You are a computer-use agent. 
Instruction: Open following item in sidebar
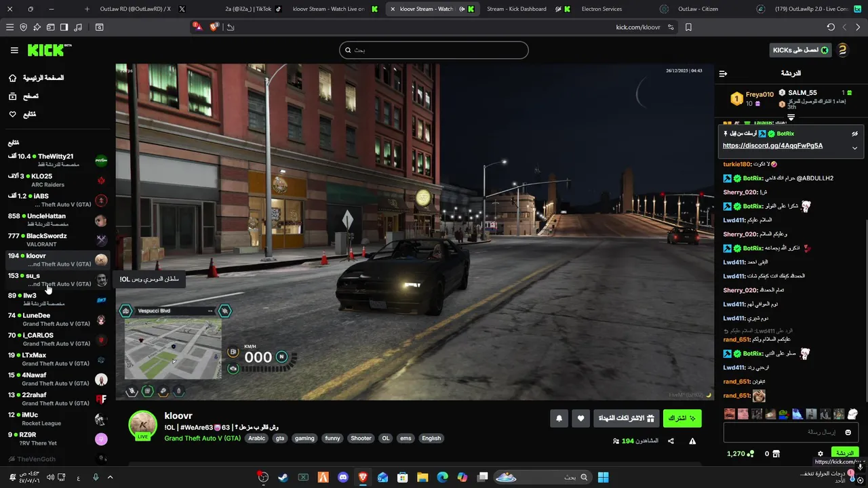tap(23, 115)
